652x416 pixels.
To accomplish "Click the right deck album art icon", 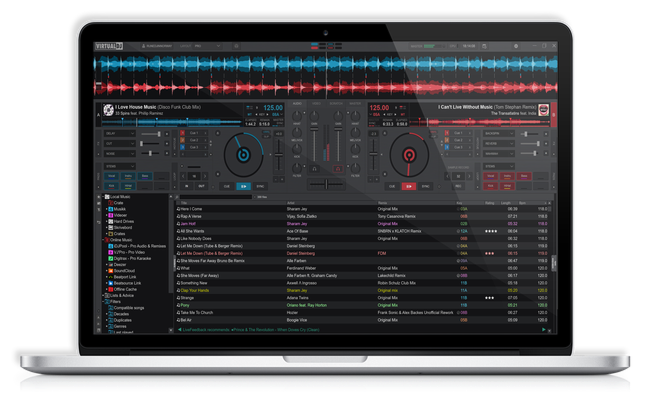I will [x=543, y=110].
